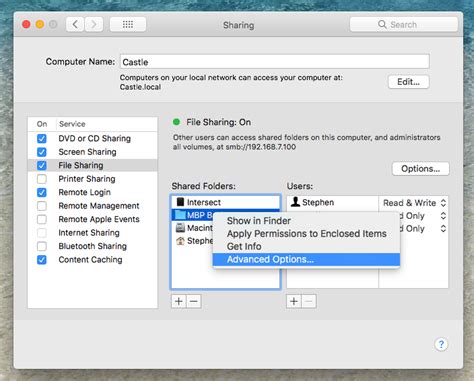The width and height of the screenshot is (474, 381).
Task: Choose Get Info from context menu
Action: (x=306, y=246)
